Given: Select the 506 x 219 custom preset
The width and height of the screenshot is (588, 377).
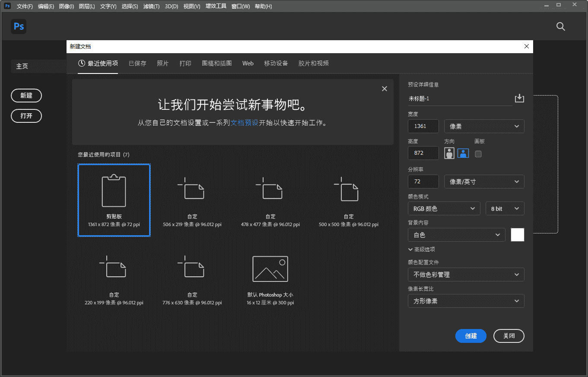Looking at the screenshot, I should click(192, 200).
